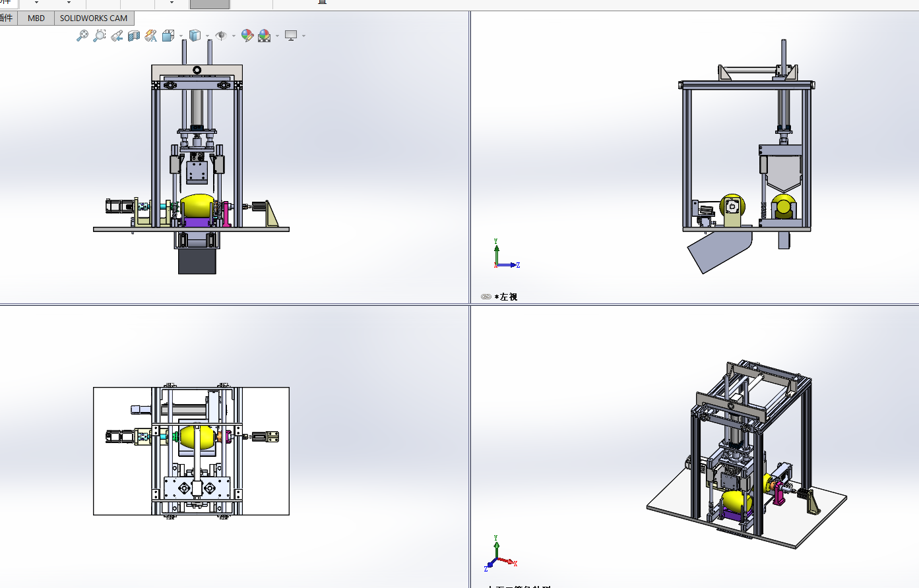Screen dimensions: 919x588
Task: Open the 插件 tab
Action: point(7,18)
